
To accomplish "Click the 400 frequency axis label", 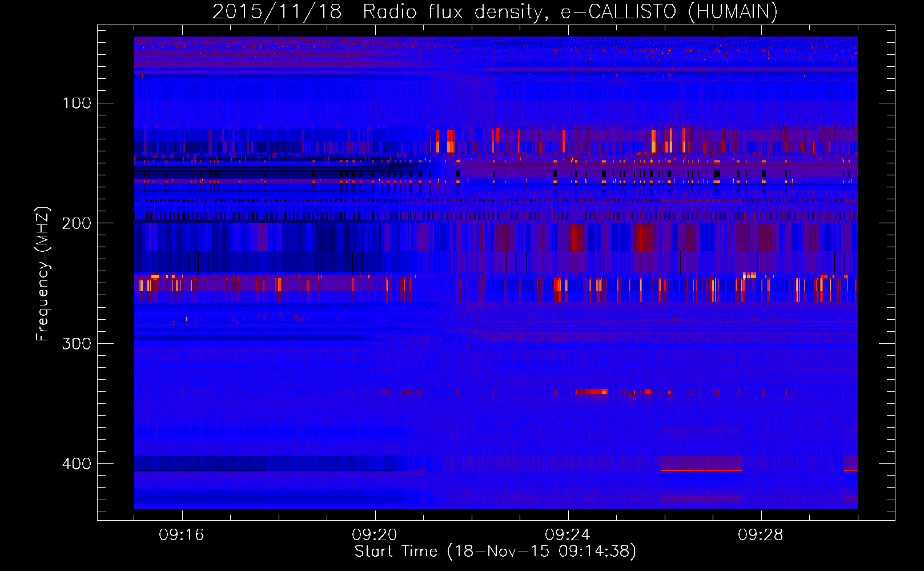I will (77, 464).
